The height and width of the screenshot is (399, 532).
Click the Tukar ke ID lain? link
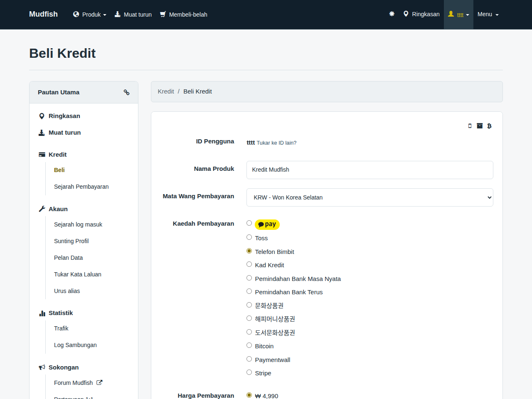click(x=276, y=143)
